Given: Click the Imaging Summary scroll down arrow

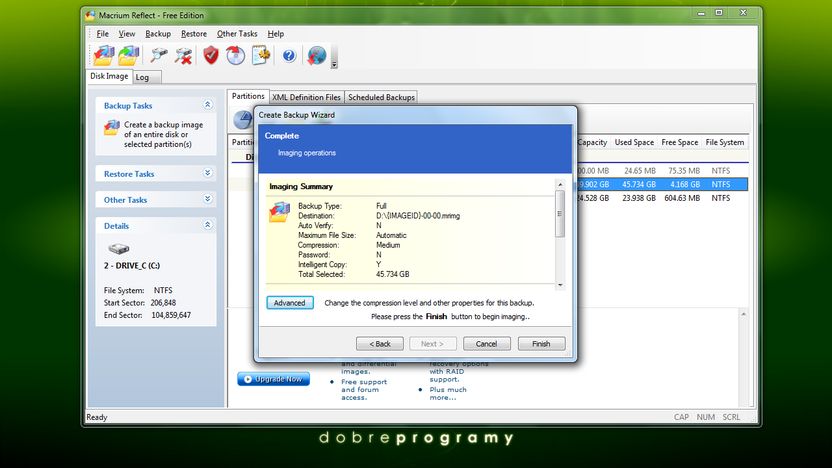Looking at the screenshot, I should pyautogui.click(x=560, y=285).
